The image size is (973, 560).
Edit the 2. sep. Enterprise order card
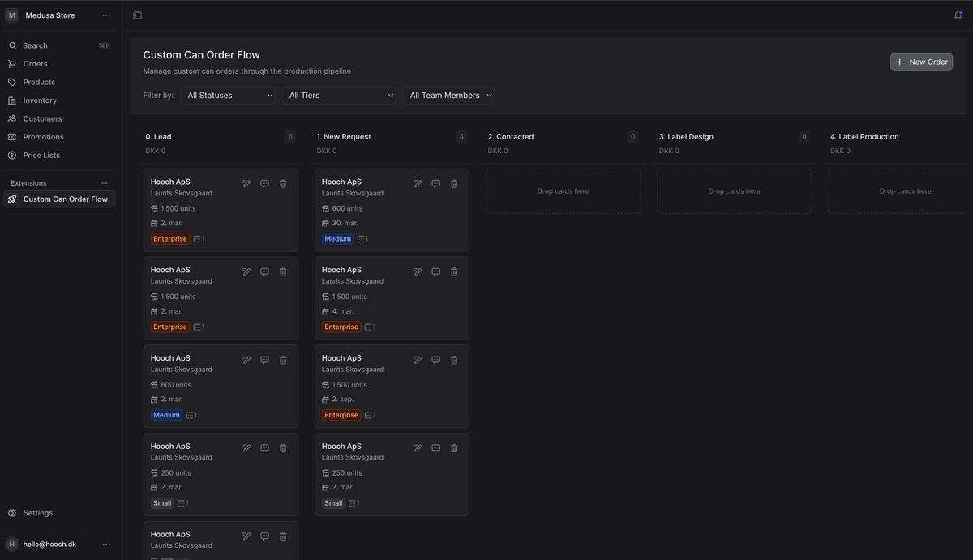point(418,360)
